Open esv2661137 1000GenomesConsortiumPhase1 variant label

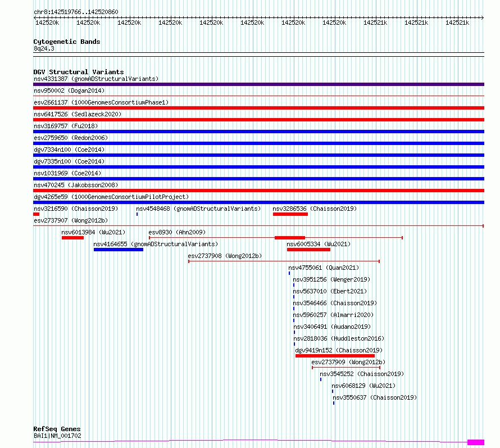101,102
